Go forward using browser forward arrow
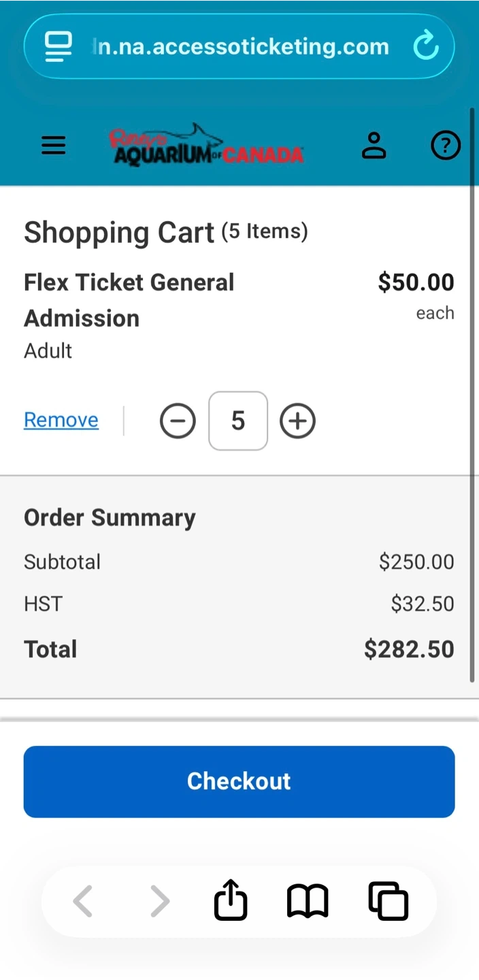Screen dimensions: 479x980 click(160, 902)
